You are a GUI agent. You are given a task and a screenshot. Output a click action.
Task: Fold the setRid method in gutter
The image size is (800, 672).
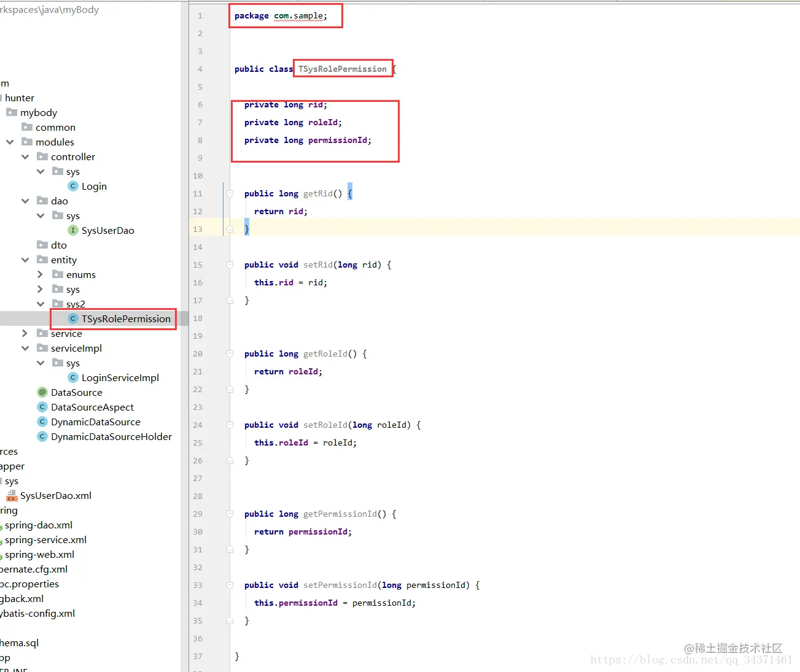click(230, 265)
